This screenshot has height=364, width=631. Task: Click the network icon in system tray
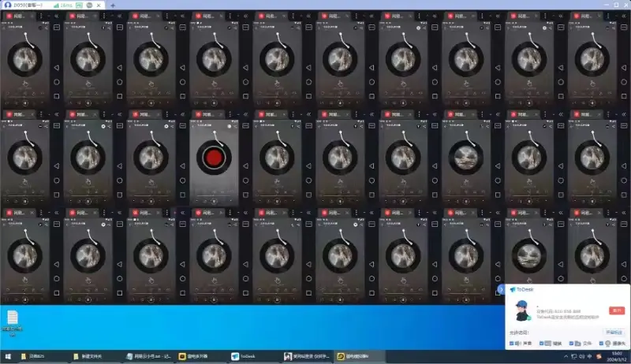click(574, 356)
